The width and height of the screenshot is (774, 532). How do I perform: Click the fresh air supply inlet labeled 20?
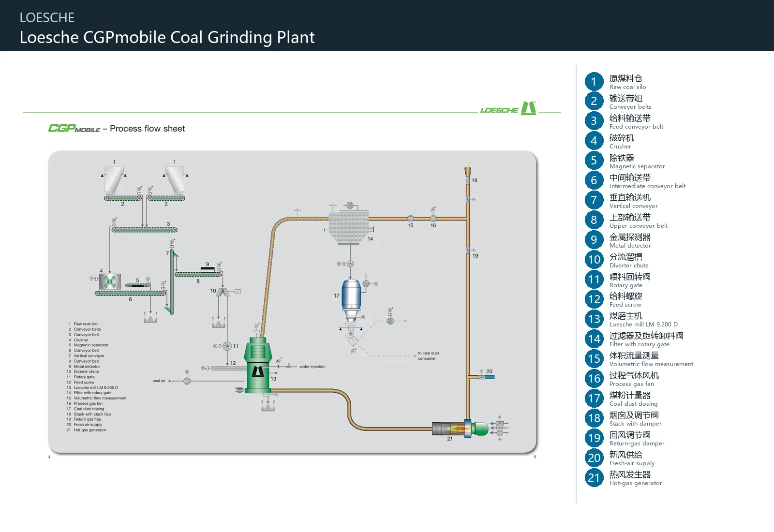click(486, 377)
